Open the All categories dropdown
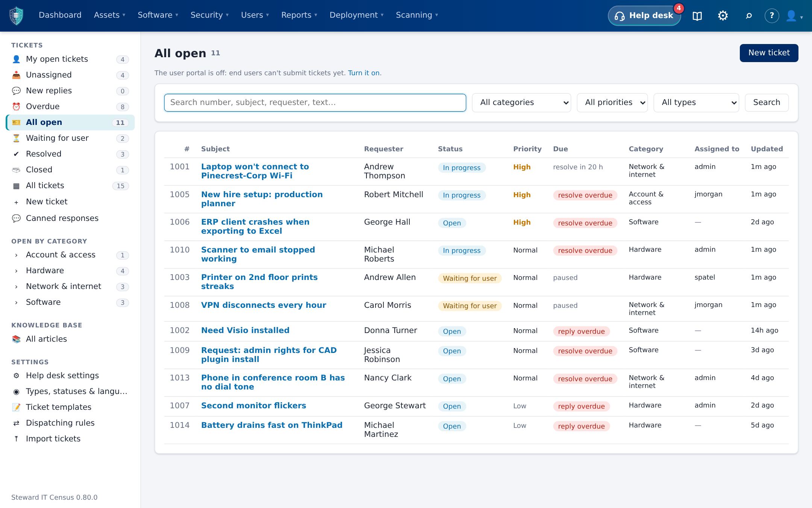 click(x=521, y=103)
